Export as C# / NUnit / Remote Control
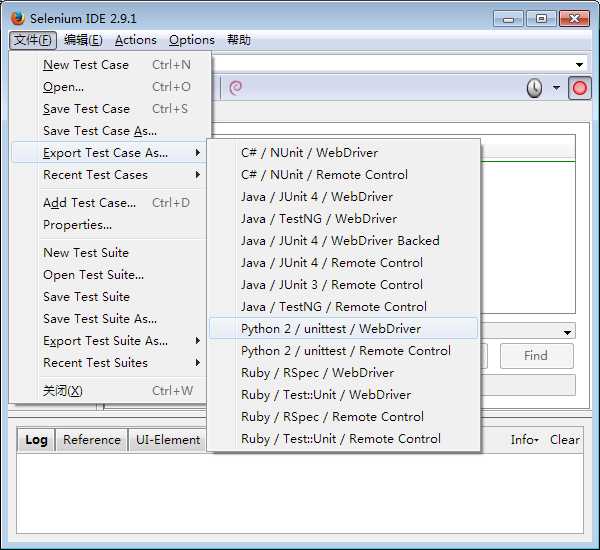600x550 pixels. click(x=344, y=175)
